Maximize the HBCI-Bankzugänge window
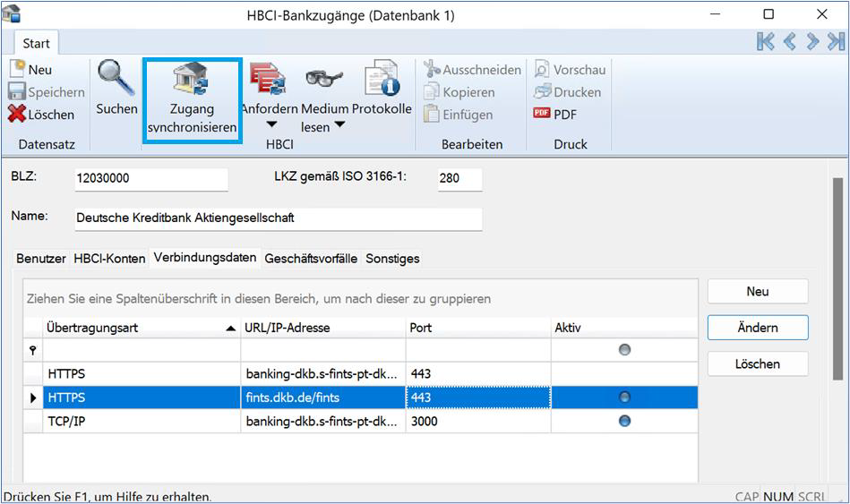Image resolution: width=850 pixels, height=504 pixels. tap(768, 14)
